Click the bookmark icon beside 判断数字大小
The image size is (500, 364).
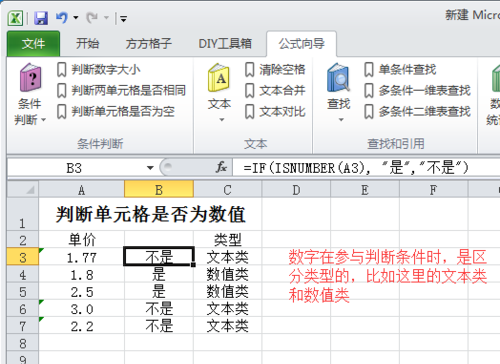pyautogui.click(x=62, y=70)
